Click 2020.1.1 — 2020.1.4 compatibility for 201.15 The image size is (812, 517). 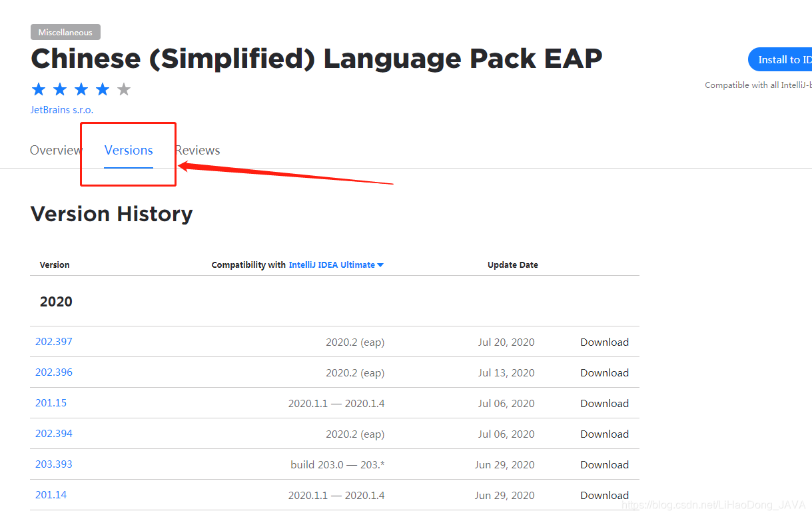click(x=336, y=404)
